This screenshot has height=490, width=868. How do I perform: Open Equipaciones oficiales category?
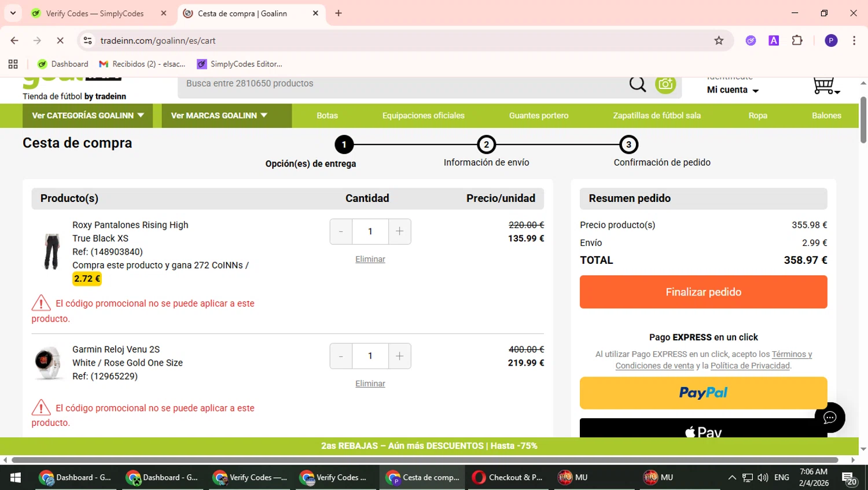[424, 116]
